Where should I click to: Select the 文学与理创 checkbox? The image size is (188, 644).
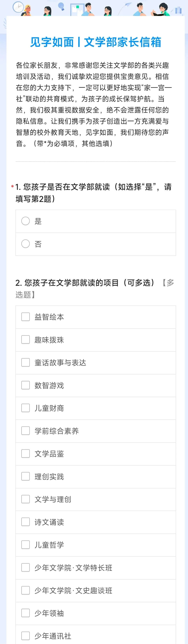25,499
